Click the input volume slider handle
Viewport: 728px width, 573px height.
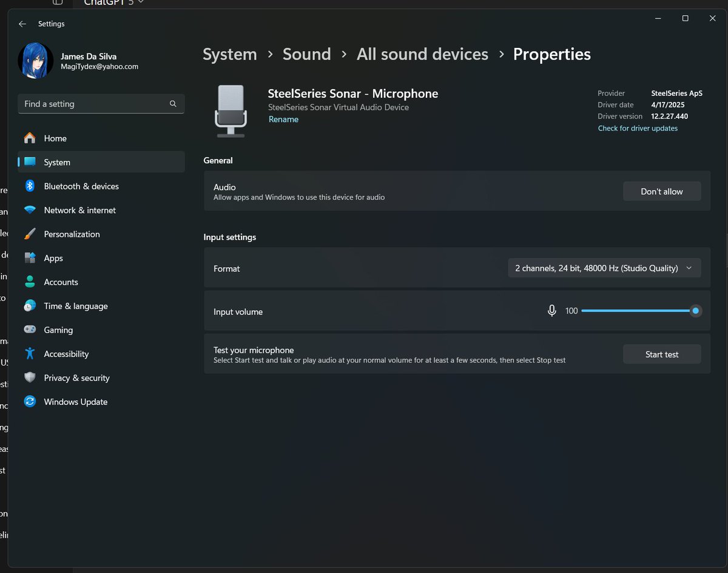tap(696, 311)
